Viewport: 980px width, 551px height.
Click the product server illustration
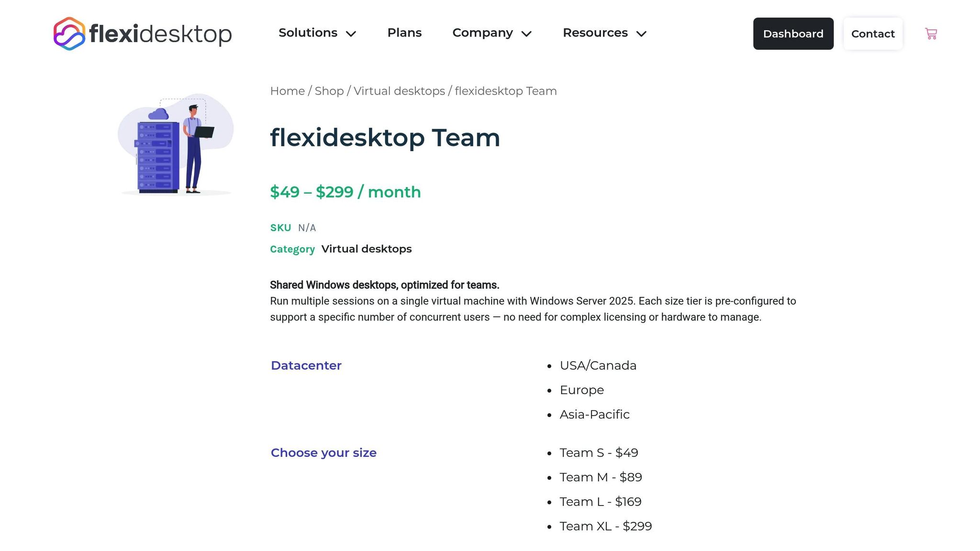click(x=175, y=143)
